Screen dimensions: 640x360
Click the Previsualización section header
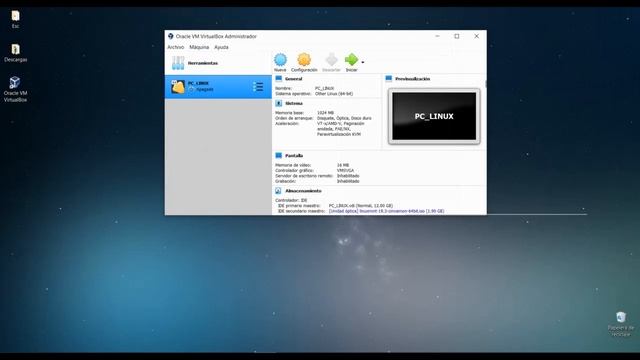pyautogui.click(x=412, y=79)
